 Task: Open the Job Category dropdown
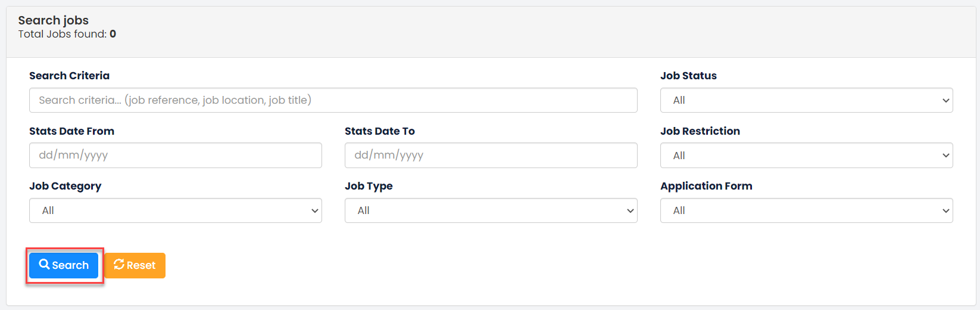coord(176,210)
